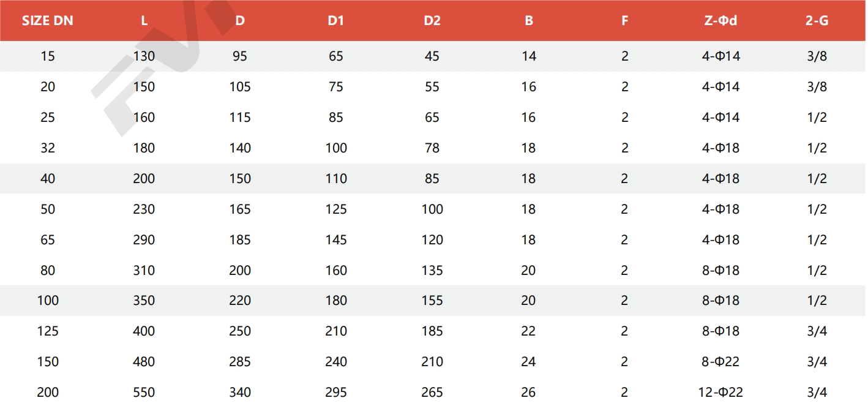Select the B column header
This screenshot has width=868, height=417.
528,20
